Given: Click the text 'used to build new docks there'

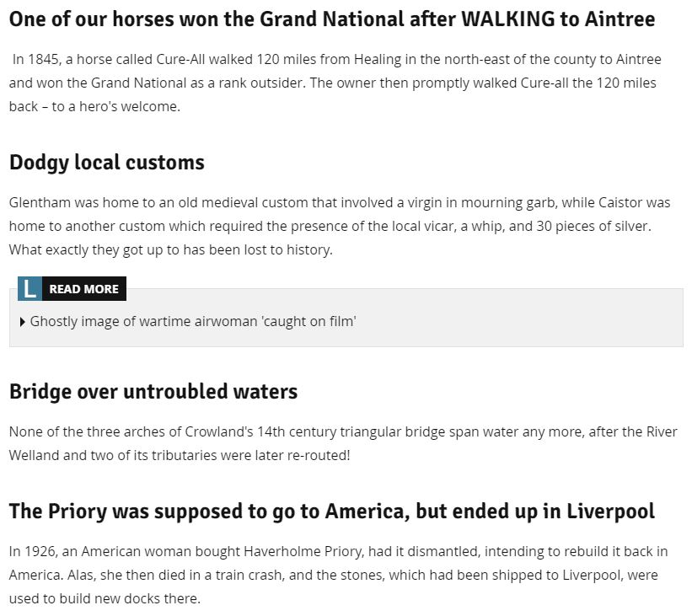Looking at the screenshot, I should coord(104,599).
